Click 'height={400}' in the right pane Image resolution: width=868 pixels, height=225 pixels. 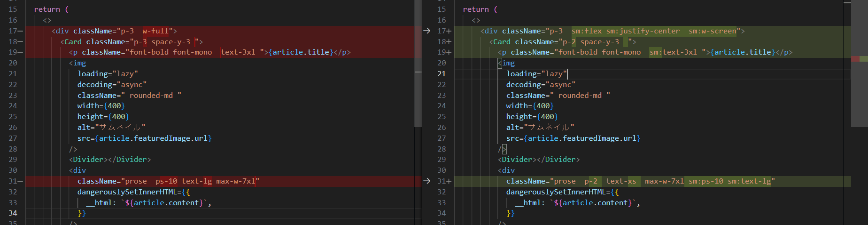[x=532, y=117]
